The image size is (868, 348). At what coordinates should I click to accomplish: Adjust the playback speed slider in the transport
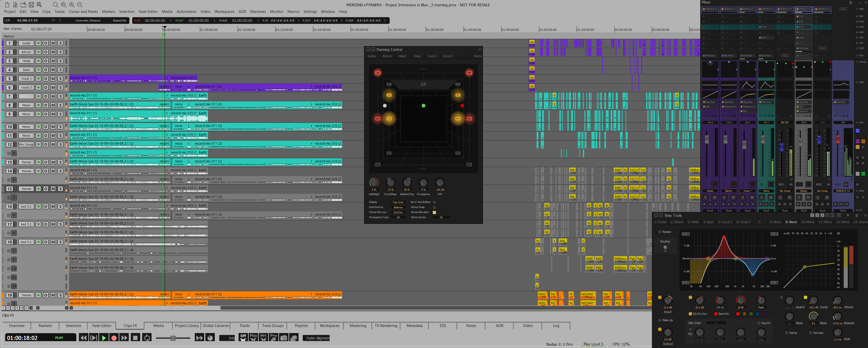(x=173, y=338)
